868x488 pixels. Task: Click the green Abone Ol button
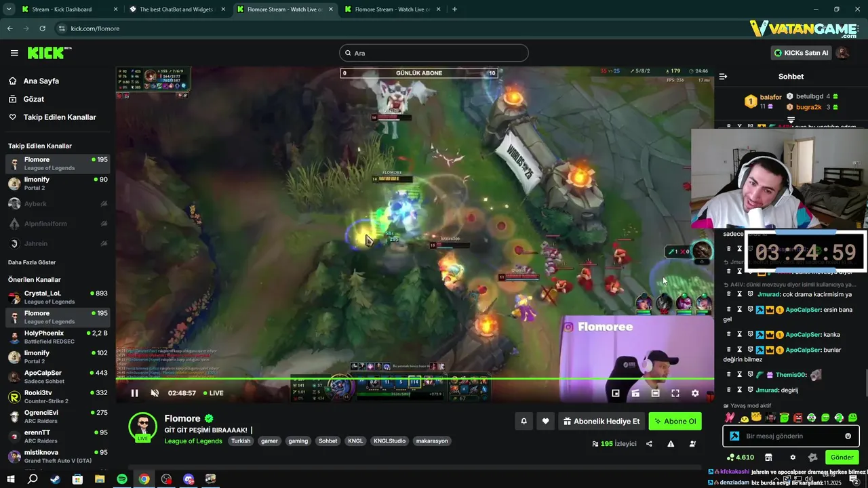(675, 421)
